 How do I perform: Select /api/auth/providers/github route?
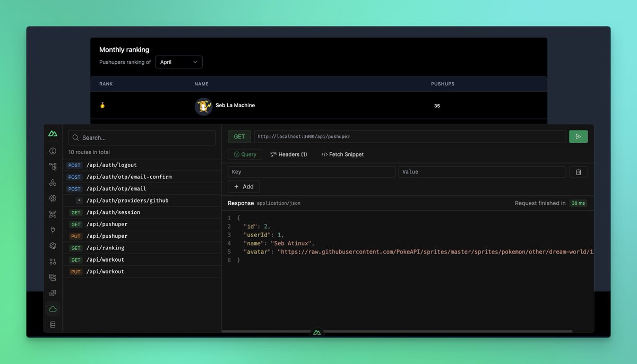click(x=142, y=201)
